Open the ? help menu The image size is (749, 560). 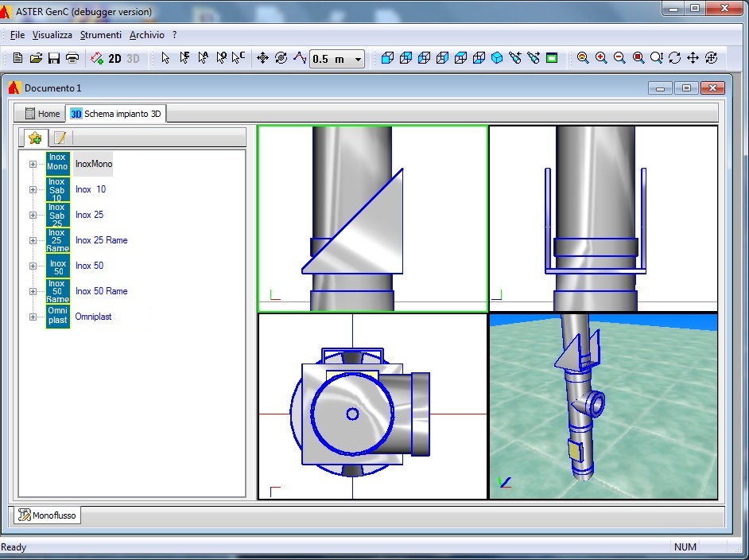(174, 35)
